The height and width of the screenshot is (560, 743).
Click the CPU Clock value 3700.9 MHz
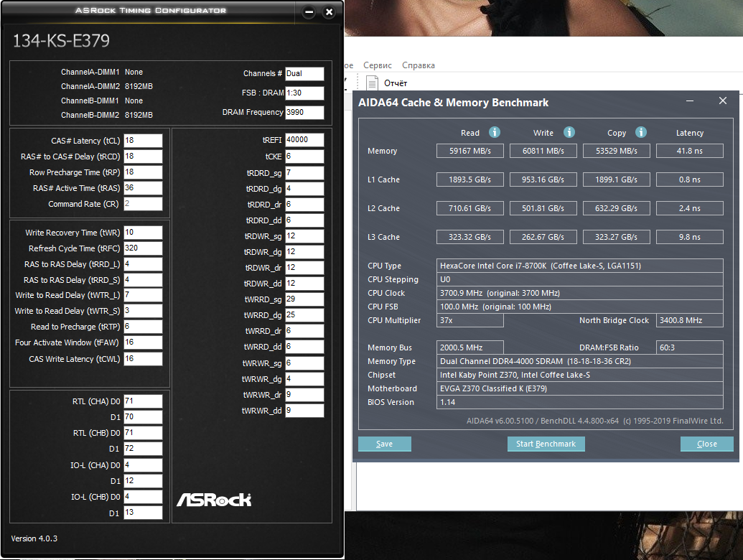click(579, 293)
